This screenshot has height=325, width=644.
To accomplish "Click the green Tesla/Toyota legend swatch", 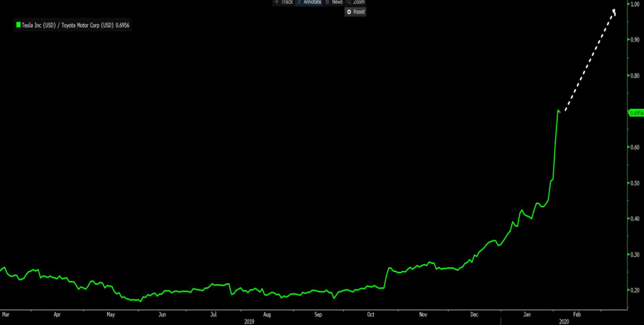I will click(x=18, y=25).
